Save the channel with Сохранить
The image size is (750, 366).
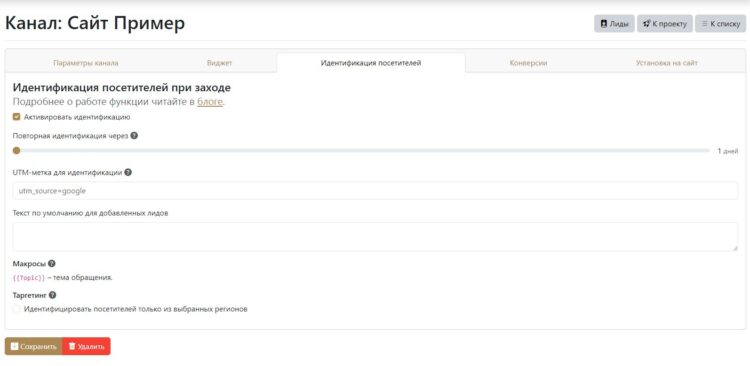click(33, 346)
